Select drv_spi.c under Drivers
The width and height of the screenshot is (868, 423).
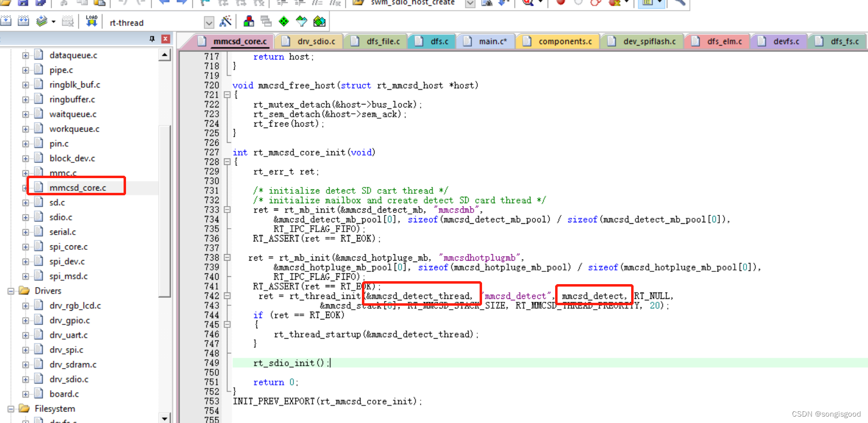pyautogui.click(x=66, y=350)
